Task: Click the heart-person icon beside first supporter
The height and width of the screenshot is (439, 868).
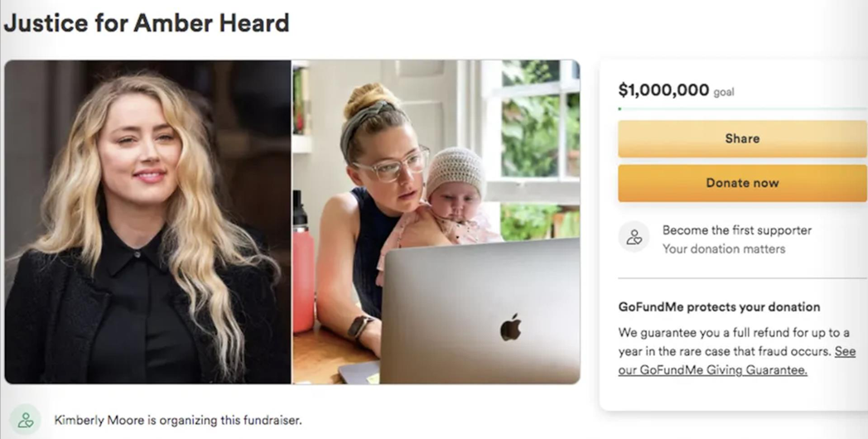Action: click(634, 238)
